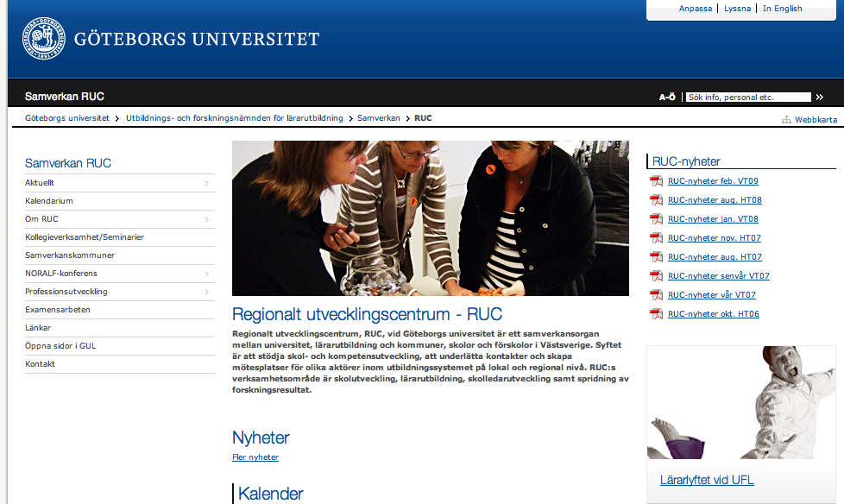Click Göteborgs universitet breadcrumb link
The width and height of the screenshot is (844, 504).
(x=66, y=118)
